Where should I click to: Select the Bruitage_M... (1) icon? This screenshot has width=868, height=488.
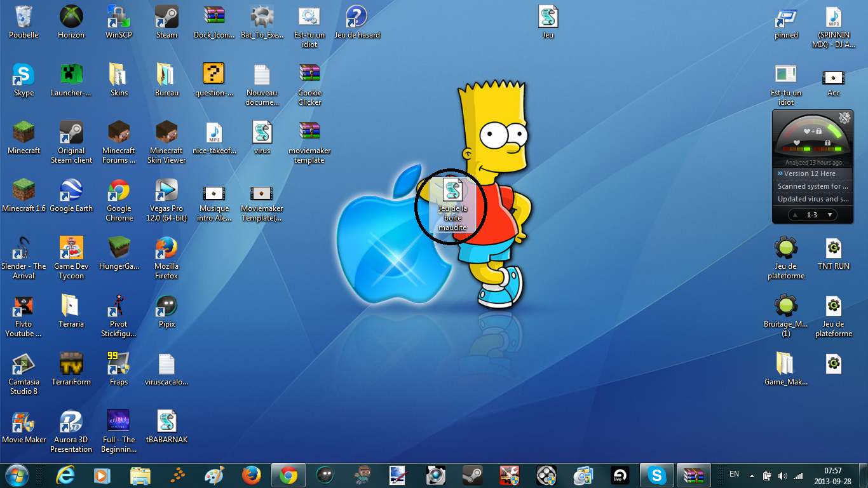tap(786, 316)
